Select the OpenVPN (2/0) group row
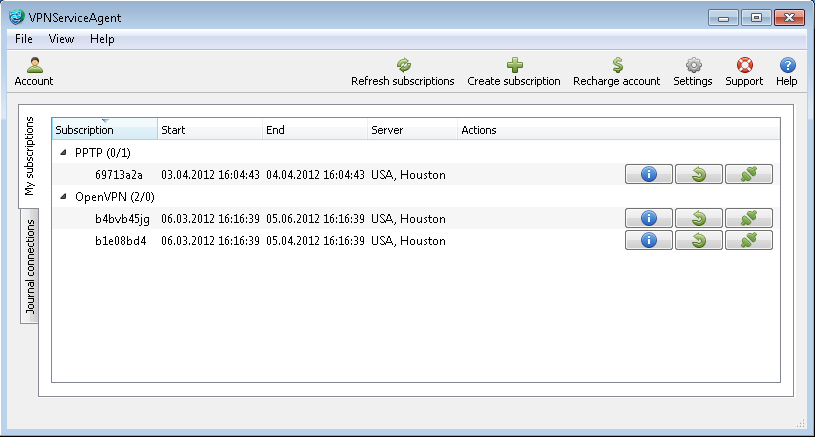 (416, 196)
